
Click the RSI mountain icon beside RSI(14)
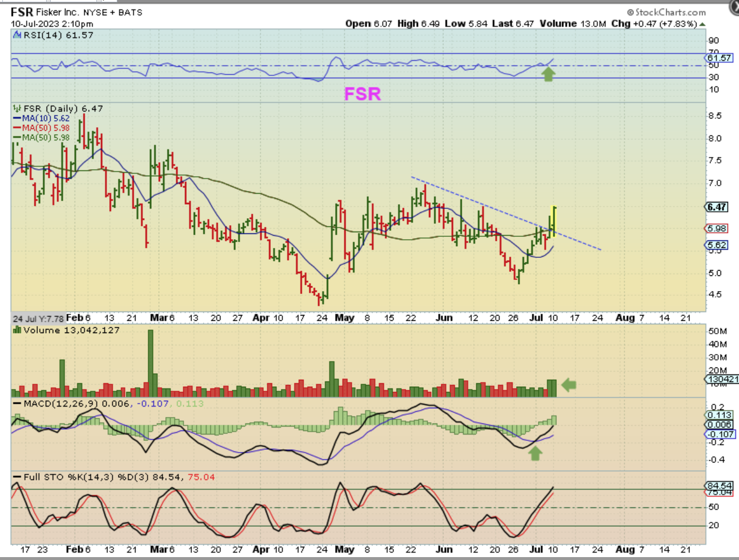tap(17, 36)
